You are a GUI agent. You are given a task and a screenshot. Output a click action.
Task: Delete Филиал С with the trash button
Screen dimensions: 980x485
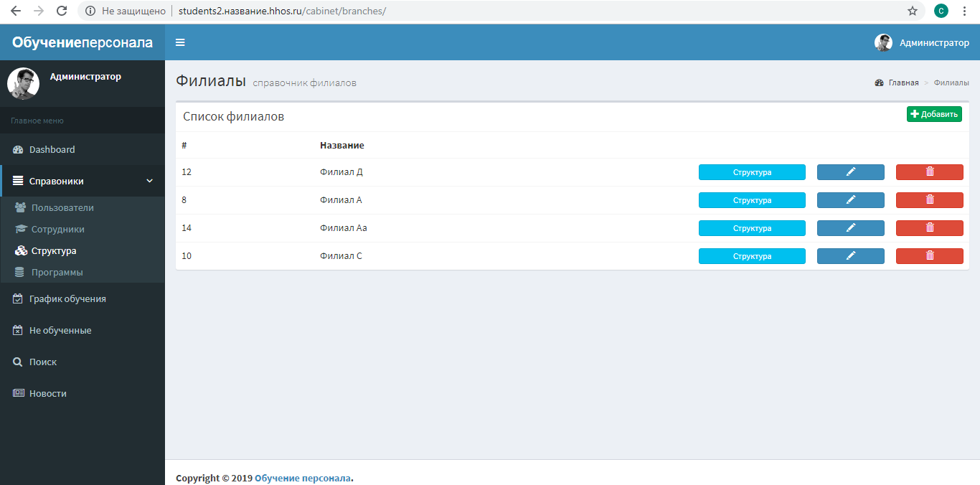pos(930,256)
